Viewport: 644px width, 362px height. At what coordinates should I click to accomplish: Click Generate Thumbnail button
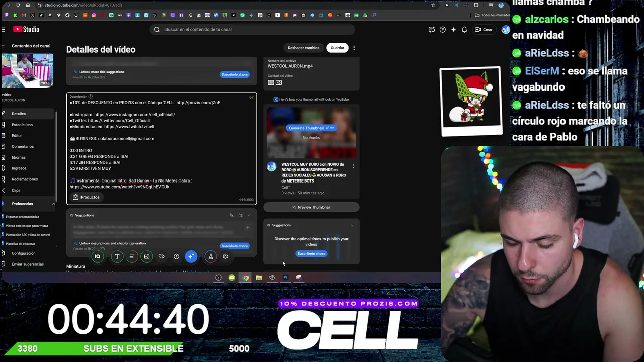click(x=311, y=128)
